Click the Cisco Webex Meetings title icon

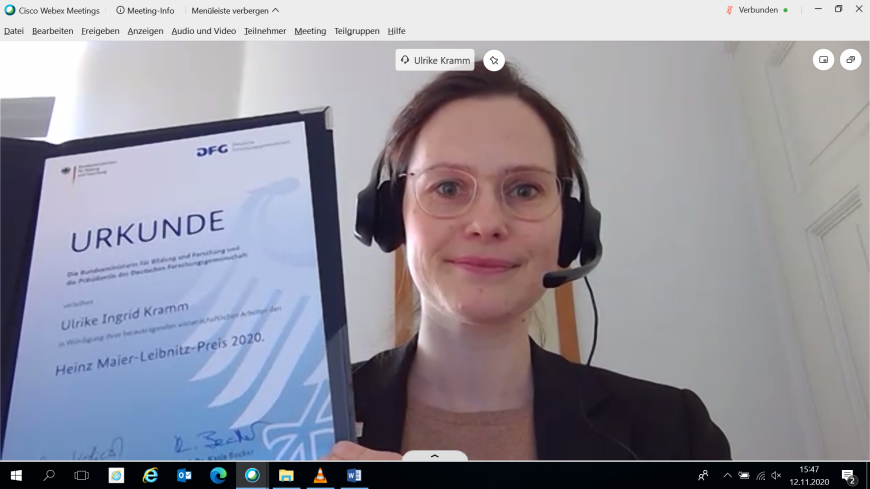pyautogui.click(x=10, y=10)
